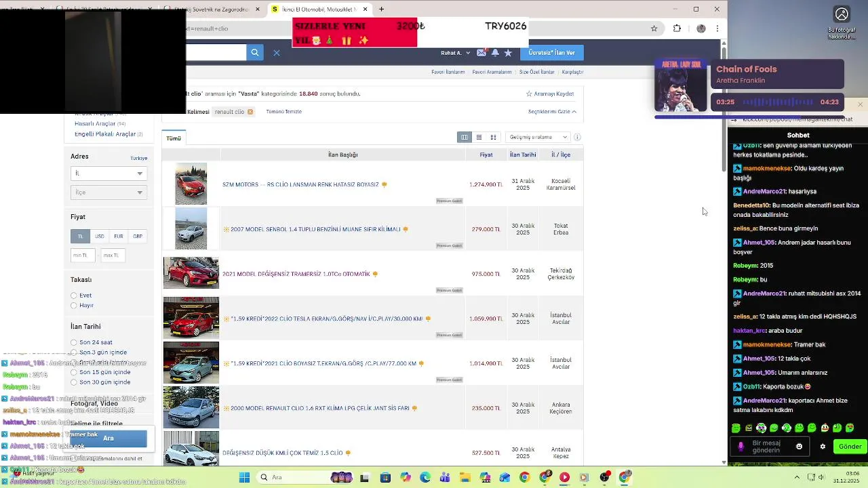Open 2021 Değişensiz Tramersiz Clio thumbnail
Image resolution: width=868 pixels, height=488 pixels.
pos(191,273)
